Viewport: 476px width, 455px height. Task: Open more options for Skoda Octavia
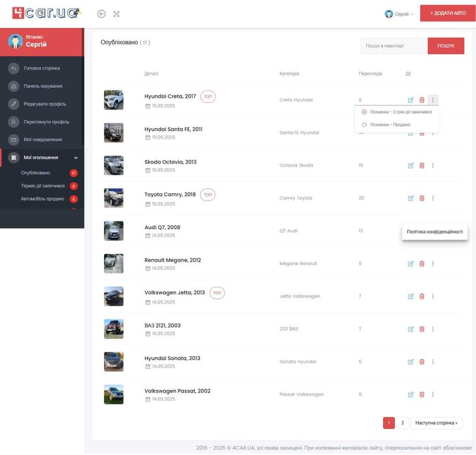click(433, 165)
